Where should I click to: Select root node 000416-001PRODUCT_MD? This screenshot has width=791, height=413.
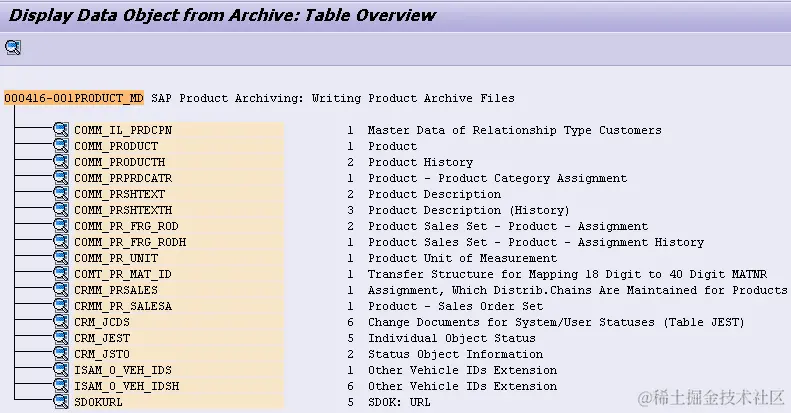(74, 98)
